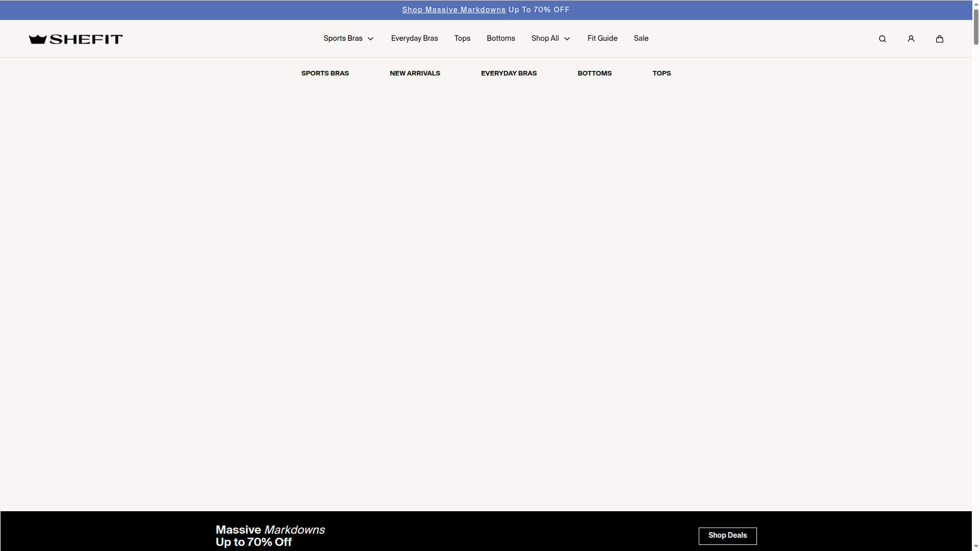The image size is (980, 551).
Task: Open the shopping bag to view cart
Action: tap(939, 38)
